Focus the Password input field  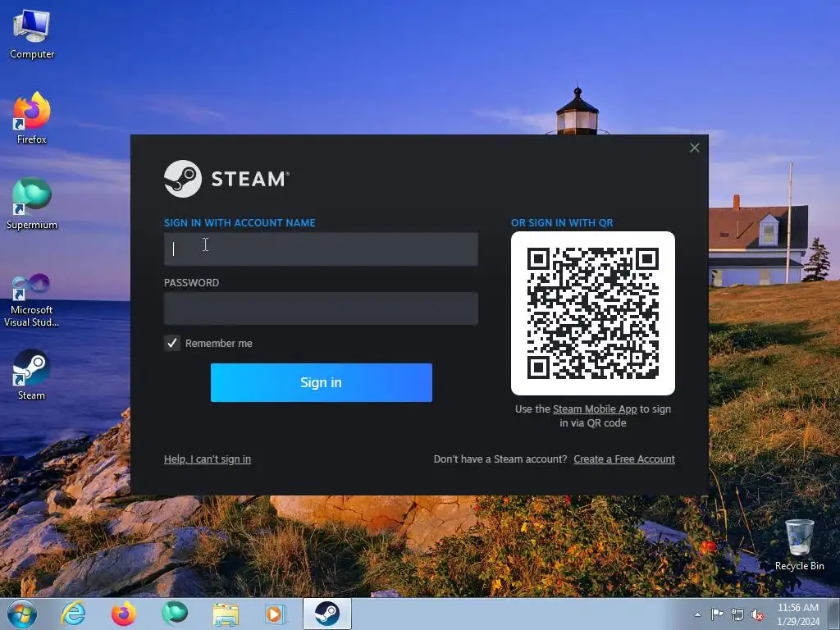pos(321,308)
